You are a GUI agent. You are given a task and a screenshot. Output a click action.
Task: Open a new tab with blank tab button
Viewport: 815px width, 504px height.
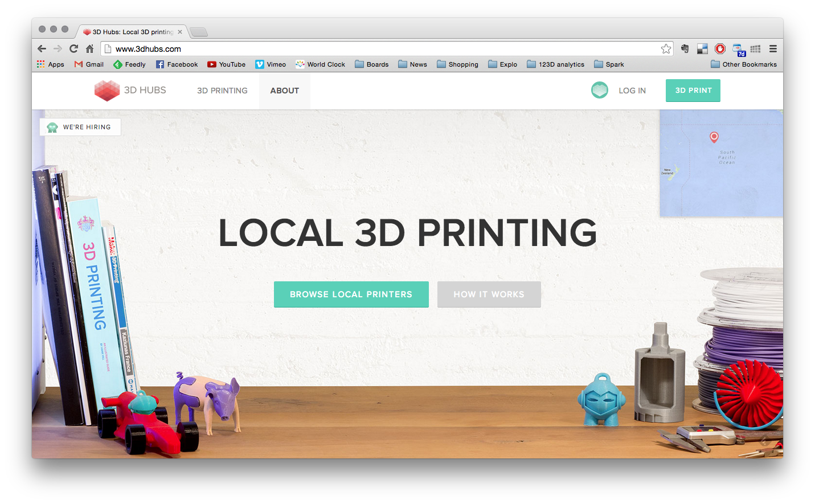pyautogui.click(x=198, y=32)
